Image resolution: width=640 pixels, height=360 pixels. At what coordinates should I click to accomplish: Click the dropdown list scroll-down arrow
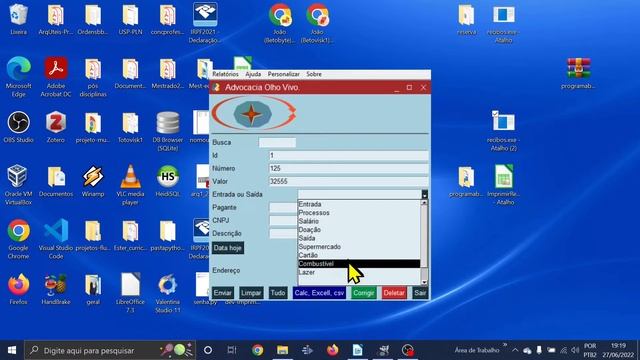pos(424,282)
